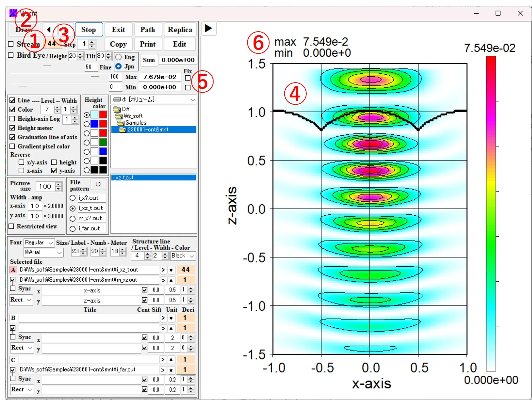Click the Path button
This screenshot has width=532, height=400.
click(x=148, y=29)
